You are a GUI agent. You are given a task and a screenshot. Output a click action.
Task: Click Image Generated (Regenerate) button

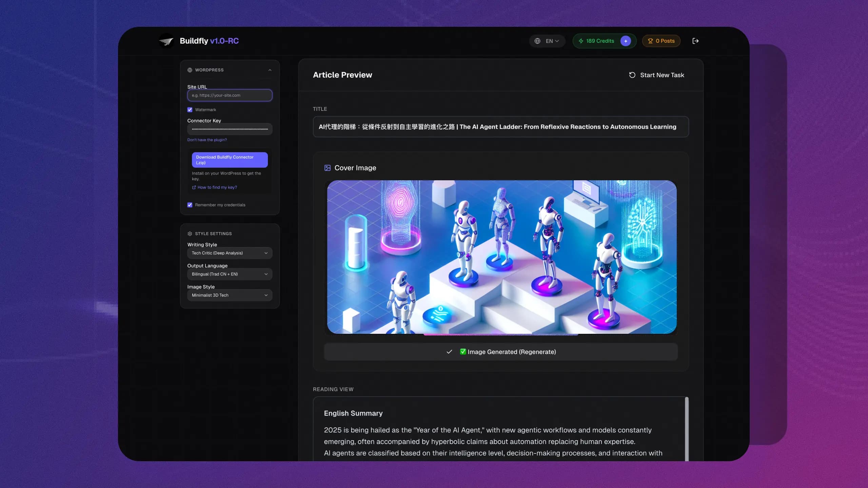pyautogui.click(x=501, y=352)
